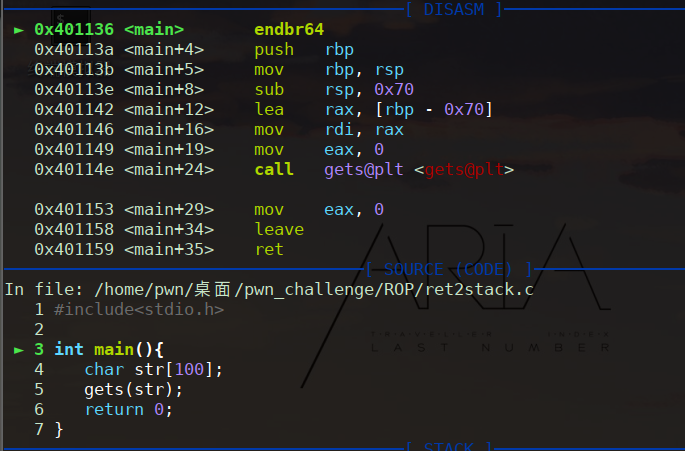Click the ret instruction at main+35
The height and width of the screenshot is (451, 685).
click(x=269, y=249)
